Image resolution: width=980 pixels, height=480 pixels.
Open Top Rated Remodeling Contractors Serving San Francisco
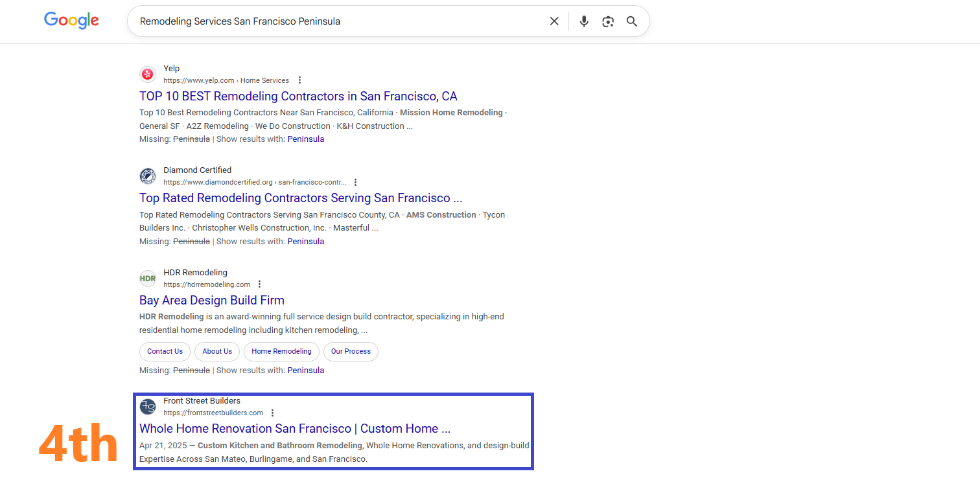point(301,198)
